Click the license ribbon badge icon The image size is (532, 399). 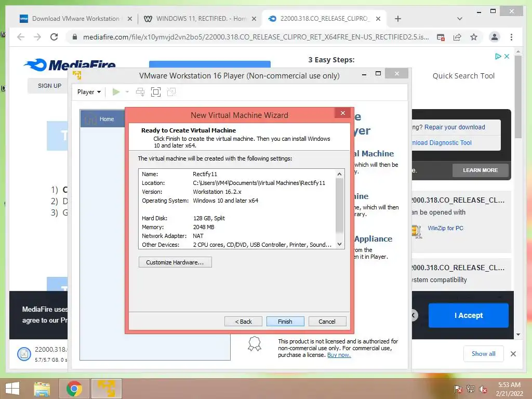255,344
